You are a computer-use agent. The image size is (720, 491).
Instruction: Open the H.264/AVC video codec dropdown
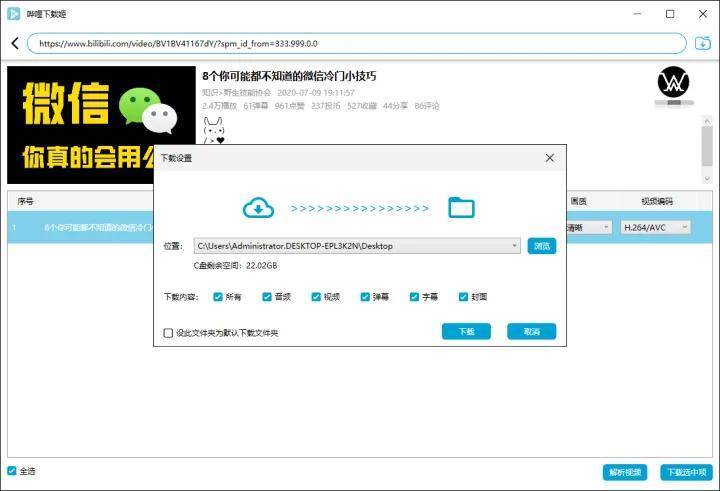[655, 228]
